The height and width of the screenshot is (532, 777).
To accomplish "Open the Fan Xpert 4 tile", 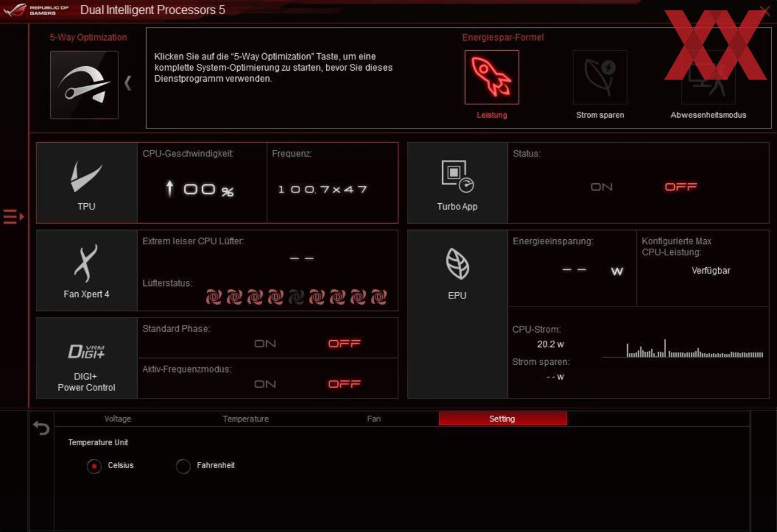I will point(87,271).
